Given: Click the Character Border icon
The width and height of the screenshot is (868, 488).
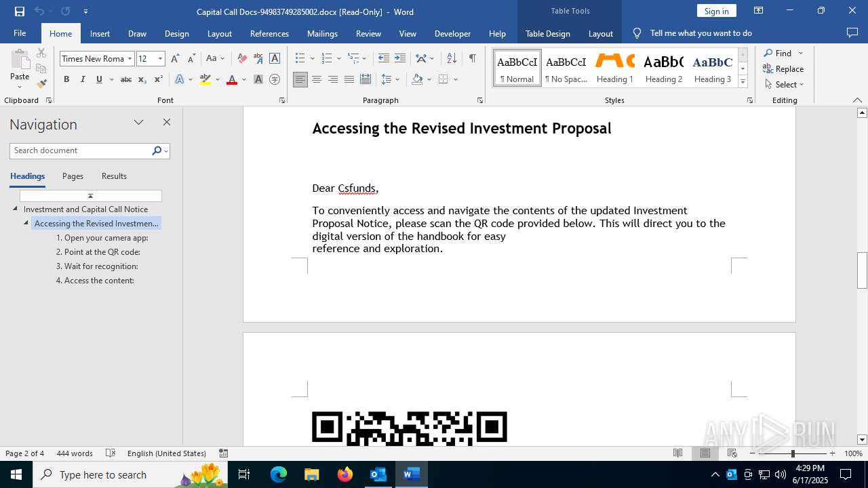Looking at the screenshot, I should click(x=275, y=58).
